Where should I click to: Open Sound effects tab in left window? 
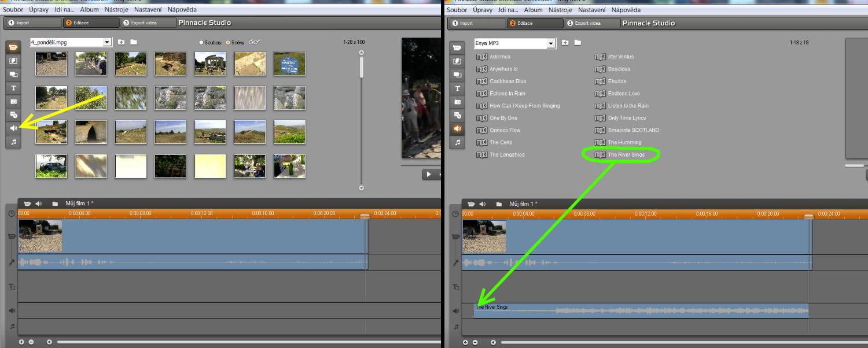[13, 128]
